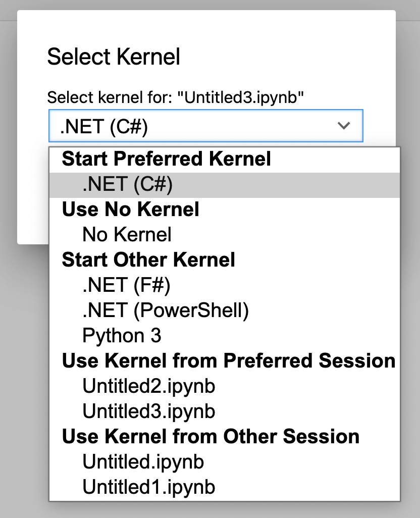Expand the kernel dropdown chevron arrow

(x=344, y=126)
